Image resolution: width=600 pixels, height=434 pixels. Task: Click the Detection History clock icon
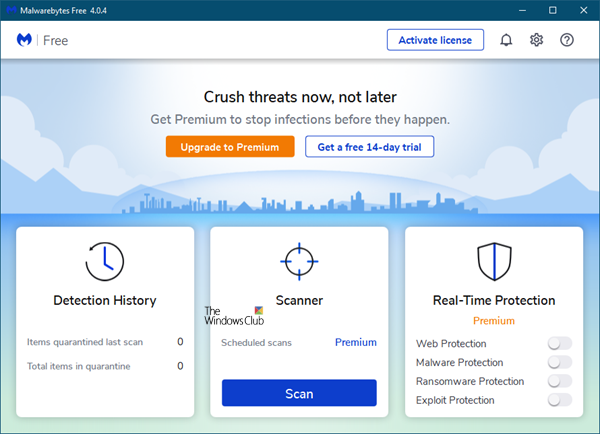[x=105, y=262]
